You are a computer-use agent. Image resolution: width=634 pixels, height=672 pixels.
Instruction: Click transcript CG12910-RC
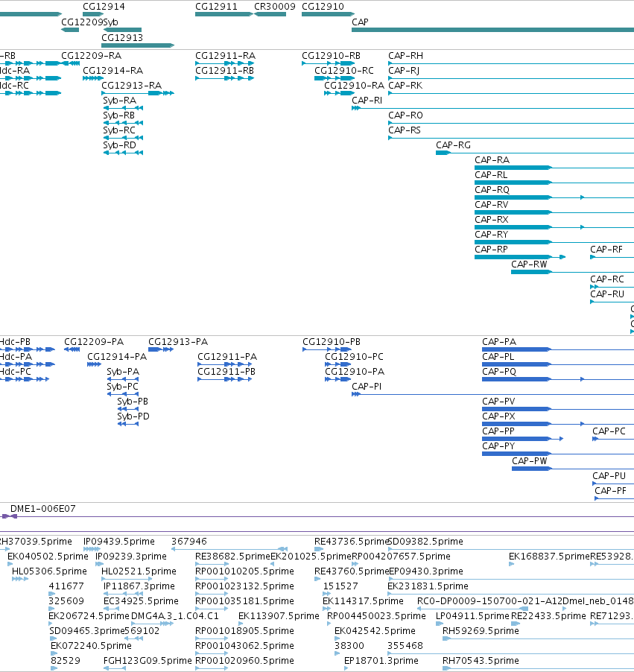pyautogui.click(x=344, y=70)
